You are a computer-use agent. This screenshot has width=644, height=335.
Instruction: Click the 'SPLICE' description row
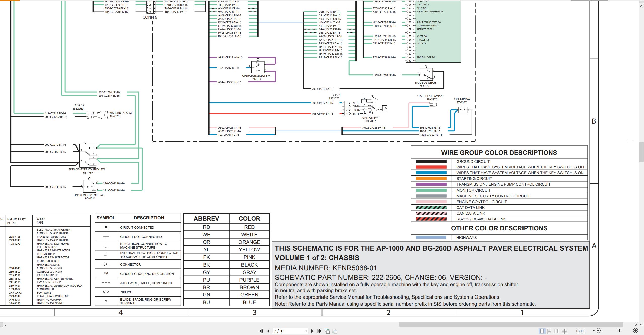coord(126,292)
